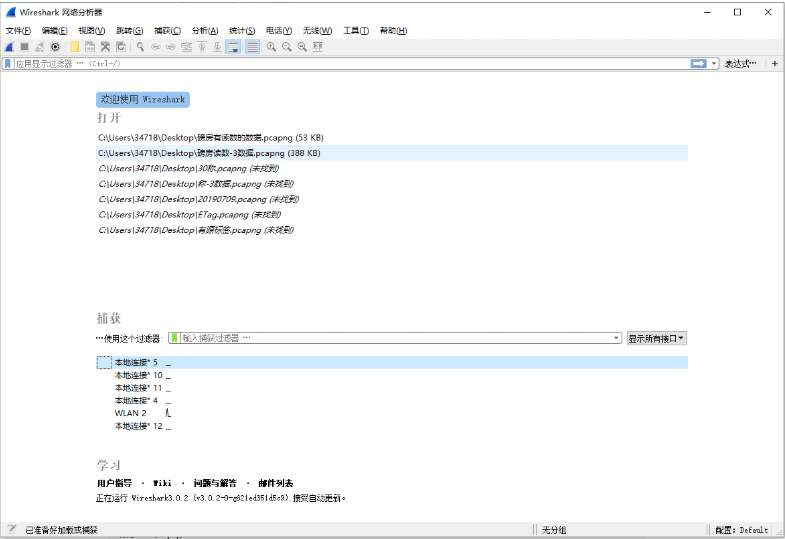Viewport: 785px width, 539px height.
Task: Open the 帮助(H) menu
Action: tap(393, 31)
